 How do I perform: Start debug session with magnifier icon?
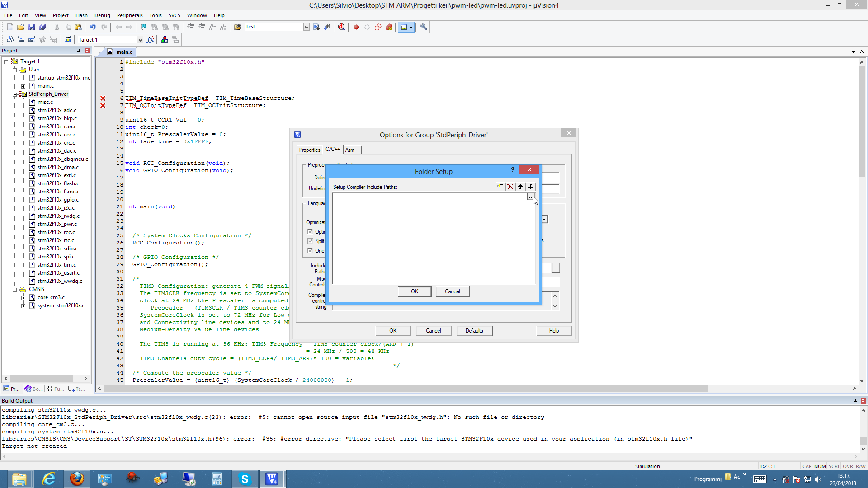pos(342,27)
